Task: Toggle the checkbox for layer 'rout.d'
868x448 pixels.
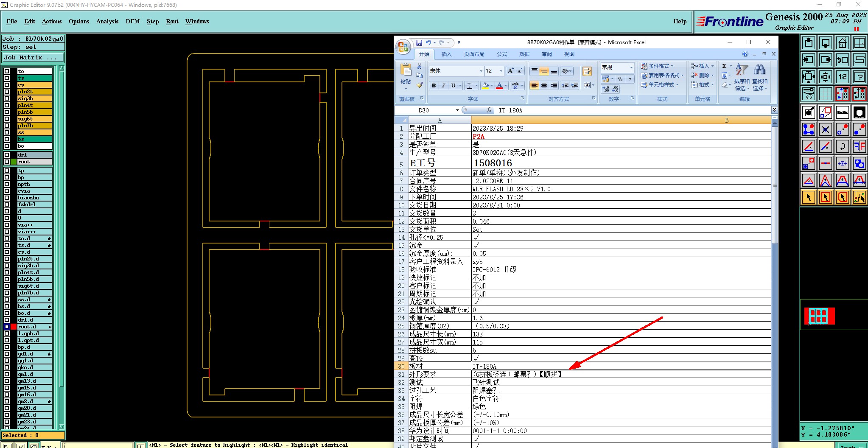Action: [7, 327]
